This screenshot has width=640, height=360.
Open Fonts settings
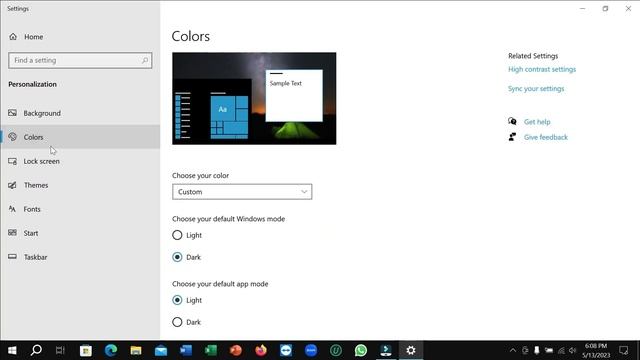pyautogui.click(x=80, y=209)
